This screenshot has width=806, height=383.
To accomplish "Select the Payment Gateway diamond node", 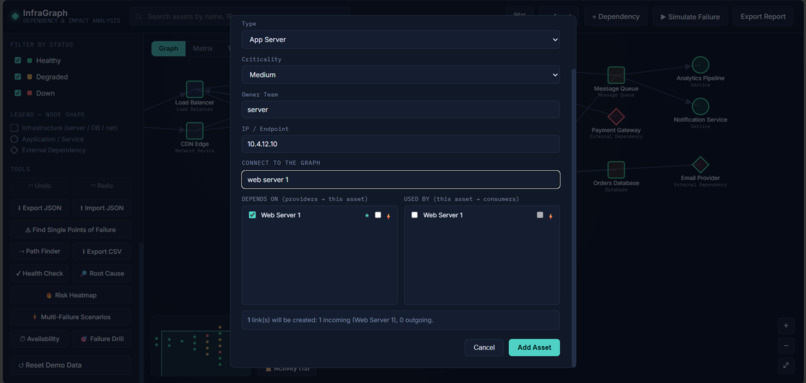I will 616,117.
